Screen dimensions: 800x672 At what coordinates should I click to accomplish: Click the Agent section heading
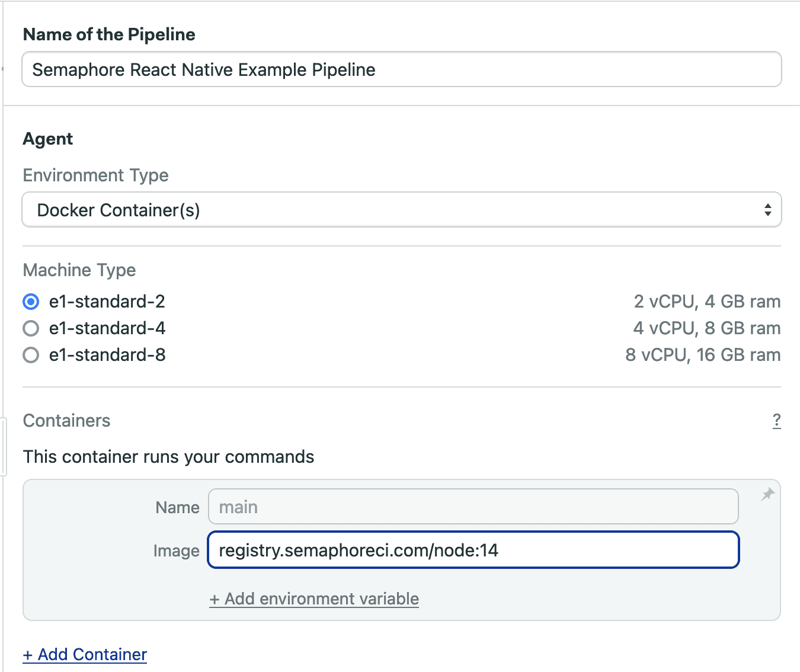point(47,139)
